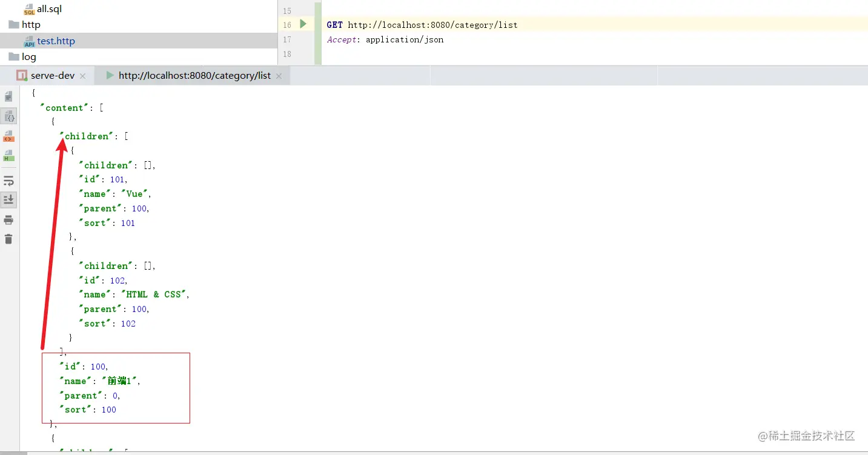Click the "sort": 102 line

tap(107, 324)
